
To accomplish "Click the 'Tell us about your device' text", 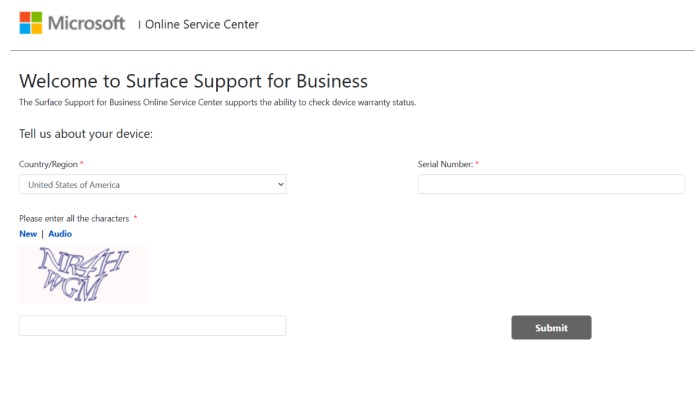I will point(86,134).
